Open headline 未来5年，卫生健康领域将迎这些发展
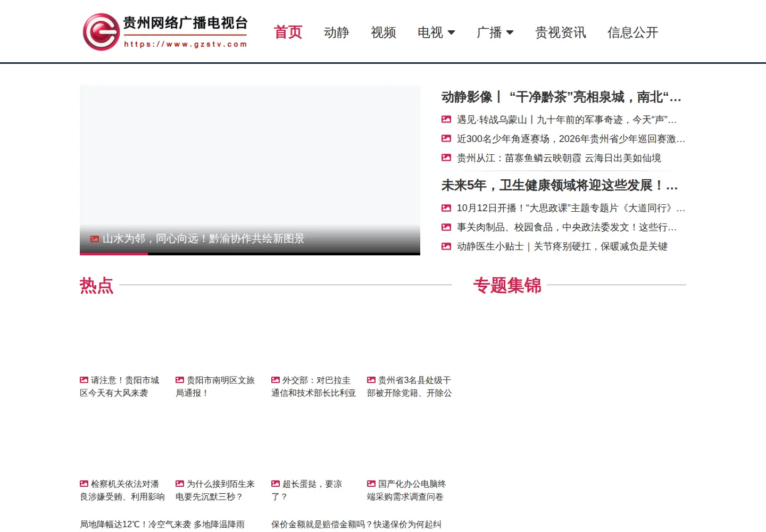766x532 pixels. (560, 185)
